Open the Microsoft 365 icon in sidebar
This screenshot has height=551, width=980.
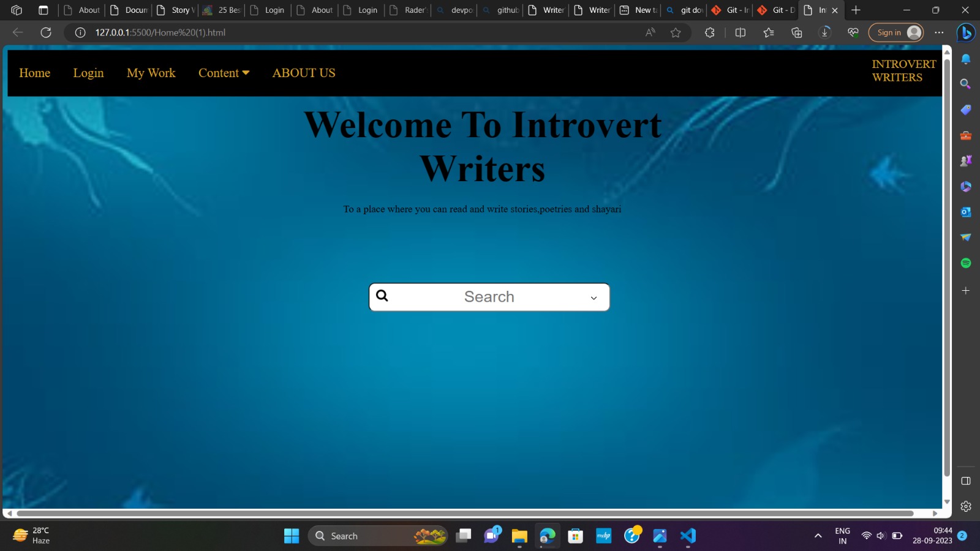(x=966, y=186)
